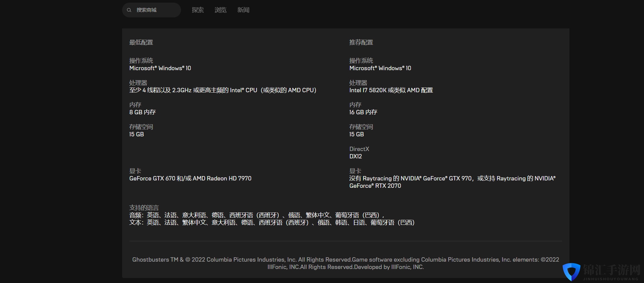The height and width of the screenshot is (283, 644).
Task: Click recommended 内存 label
Action: [355, 105]
